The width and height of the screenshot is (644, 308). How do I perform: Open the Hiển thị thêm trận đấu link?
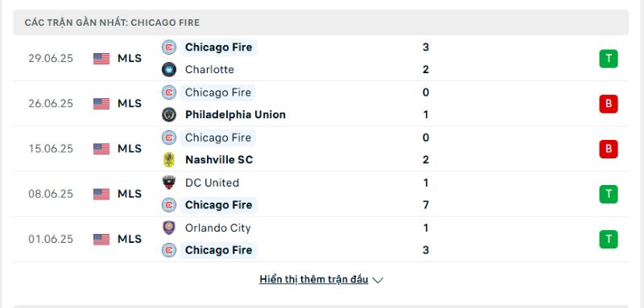click(314, 279)
